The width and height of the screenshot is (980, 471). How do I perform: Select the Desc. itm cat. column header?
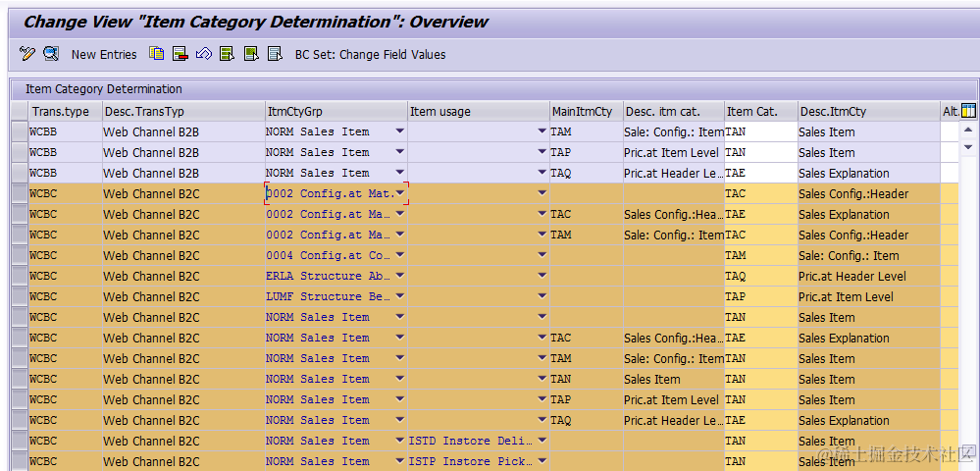[674, 111]
